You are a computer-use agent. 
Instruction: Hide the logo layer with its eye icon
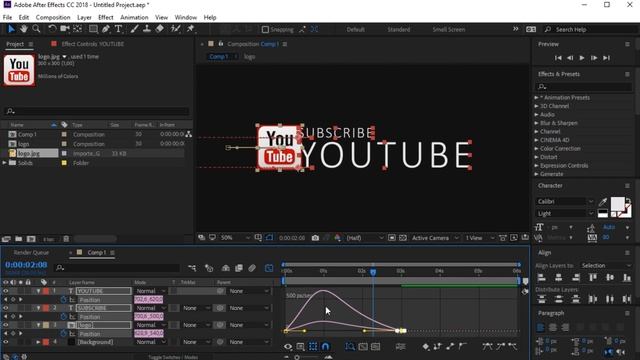[5, 325]
